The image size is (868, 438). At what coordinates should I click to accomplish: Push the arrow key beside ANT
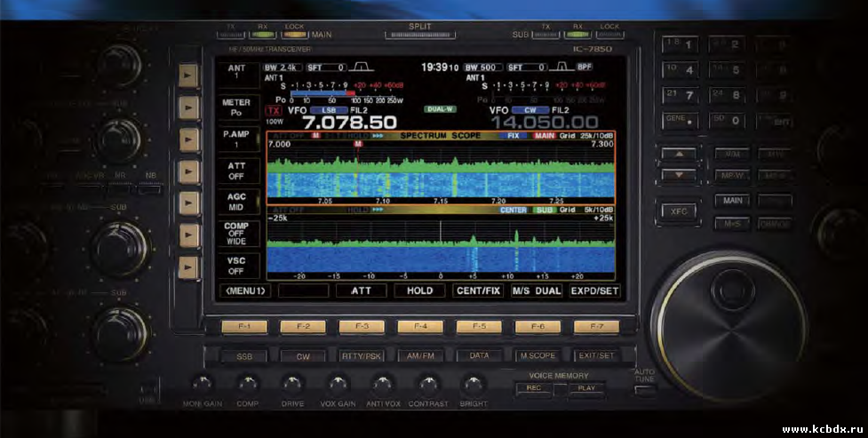tap(188, 76)
